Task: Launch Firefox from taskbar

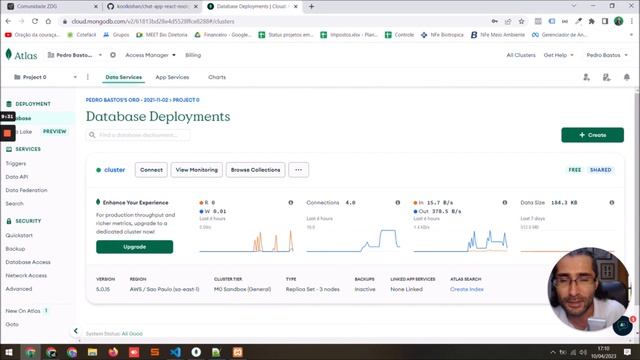Action: click(x=113, y=352)
